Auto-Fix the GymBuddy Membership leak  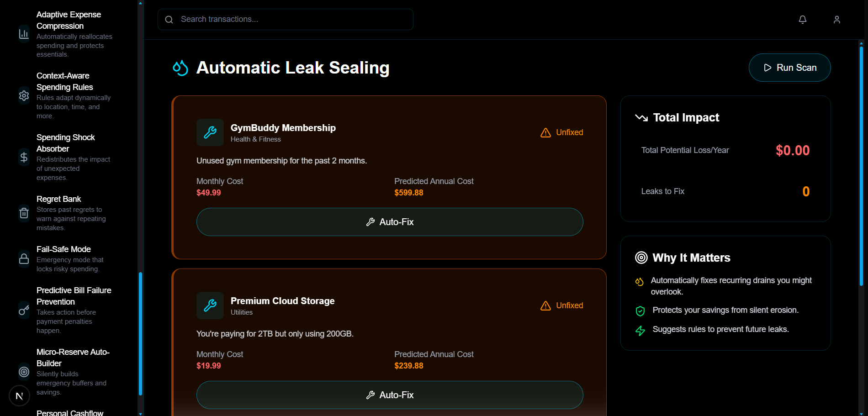coord(390,222)
